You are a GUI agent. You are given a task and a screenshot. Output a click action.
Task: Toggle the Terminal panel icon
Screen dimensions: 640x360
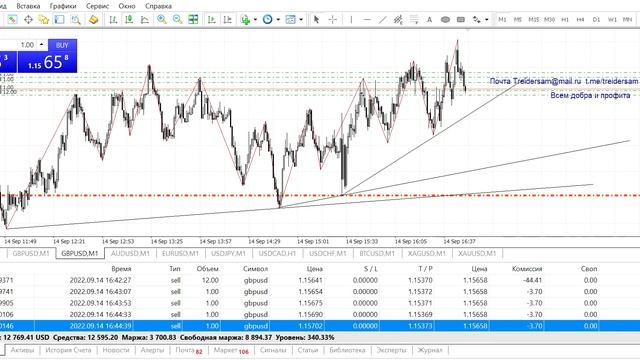[x=60, y=19]
